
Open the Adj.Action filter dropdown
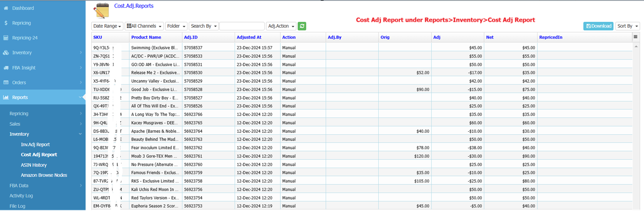281,26
